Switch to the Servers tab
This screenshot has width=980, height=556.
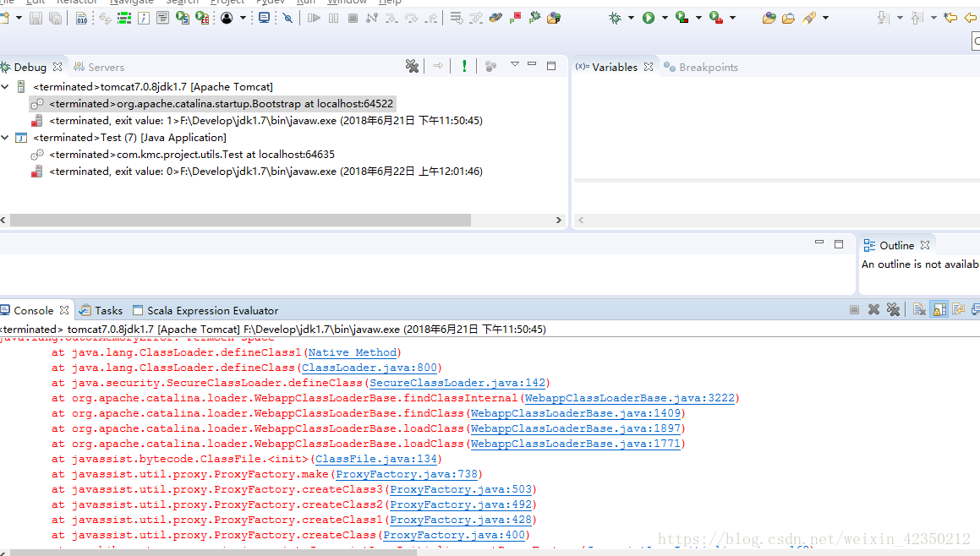(x=99, y=67)
